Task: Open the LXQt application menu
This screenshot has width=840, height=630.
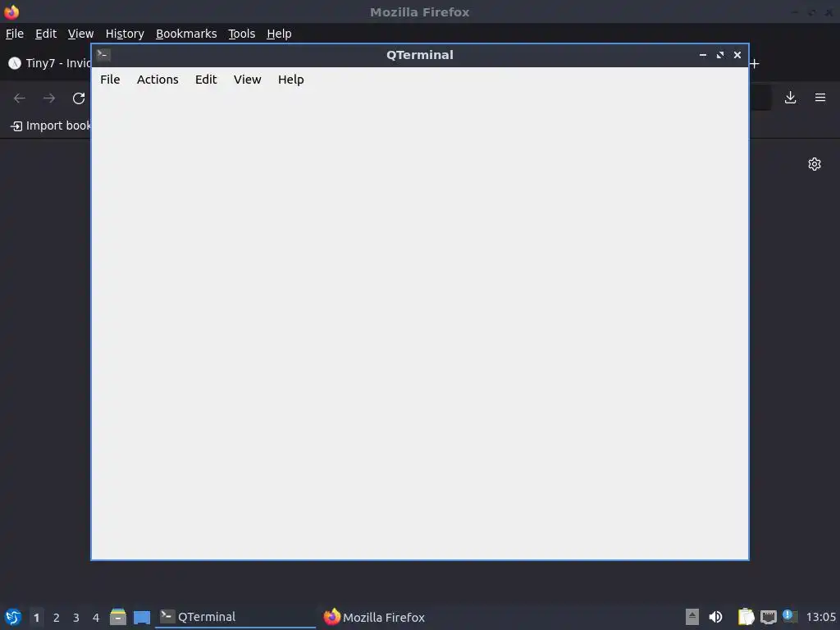Action: [13, 617]
